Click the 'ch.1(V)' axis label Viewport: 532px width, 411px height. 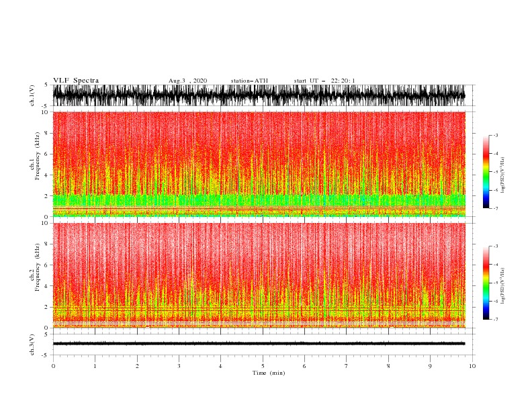click(32, 95)
